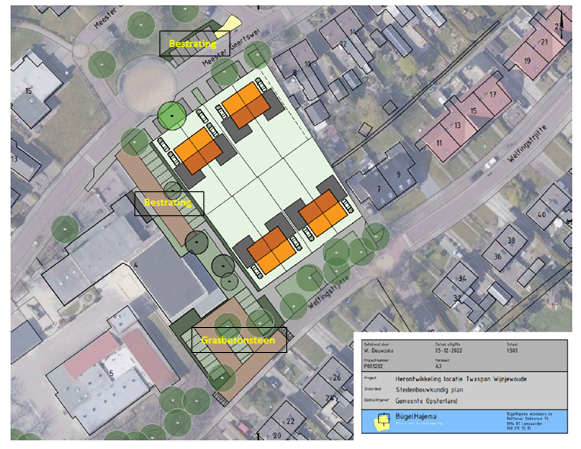
Task: Select house number 36
Action: pyautogui.click(x=497, y=256)
